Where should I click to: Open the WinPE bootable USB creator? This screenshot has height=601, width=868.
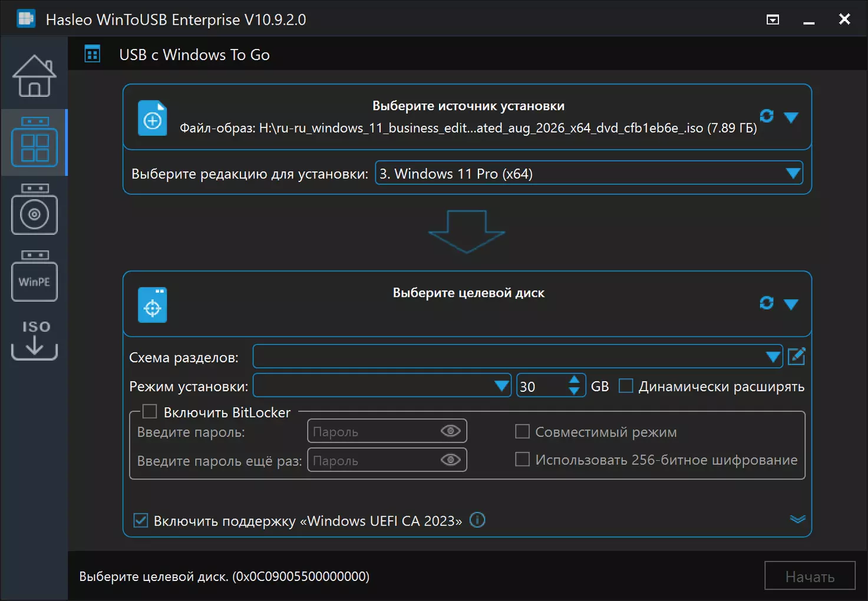tap(34, 276)
